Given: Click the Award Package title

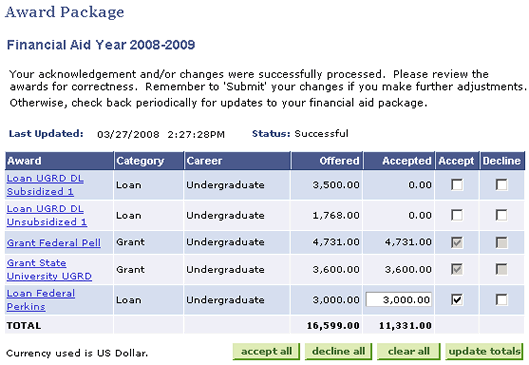Looking at the screenshot, I should (x=64, y=12).
